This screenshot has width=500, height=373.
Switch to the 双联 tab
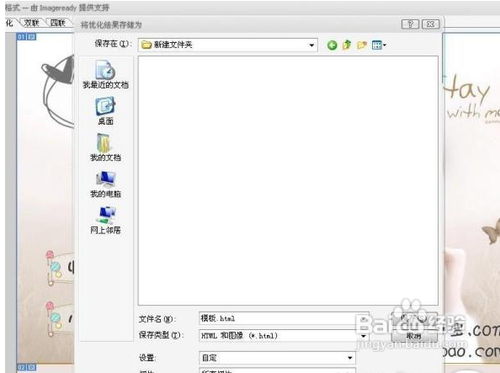tap(32, 23)
